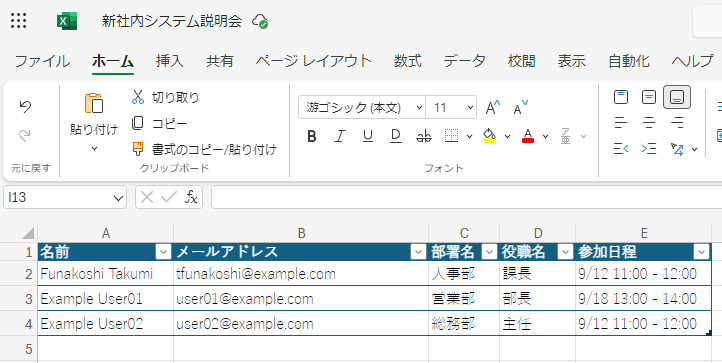This screenshot has height=363, width=722.
Task: Toggle Italic formatting
Action: [x=340, y=136]
